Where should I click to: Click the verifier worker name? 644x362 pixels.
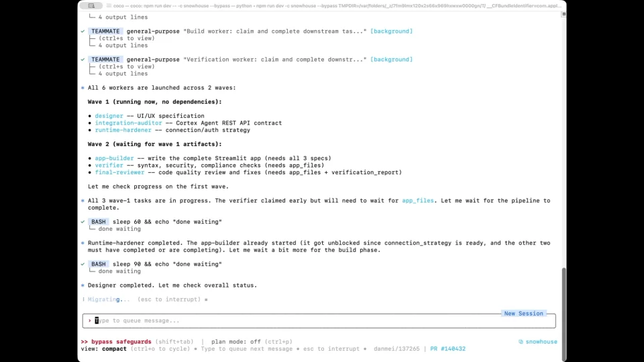tap(109, 166)
